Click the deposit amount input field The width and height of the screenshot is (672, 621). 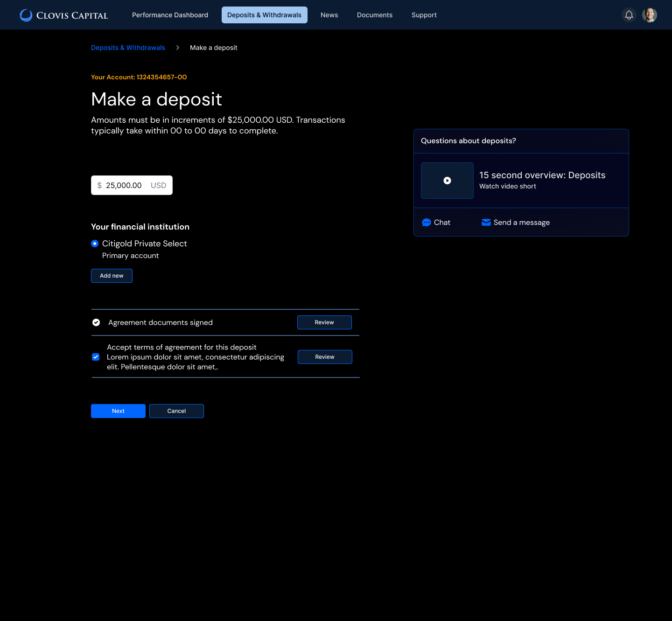pyautogui.click(x=124, y=185)
